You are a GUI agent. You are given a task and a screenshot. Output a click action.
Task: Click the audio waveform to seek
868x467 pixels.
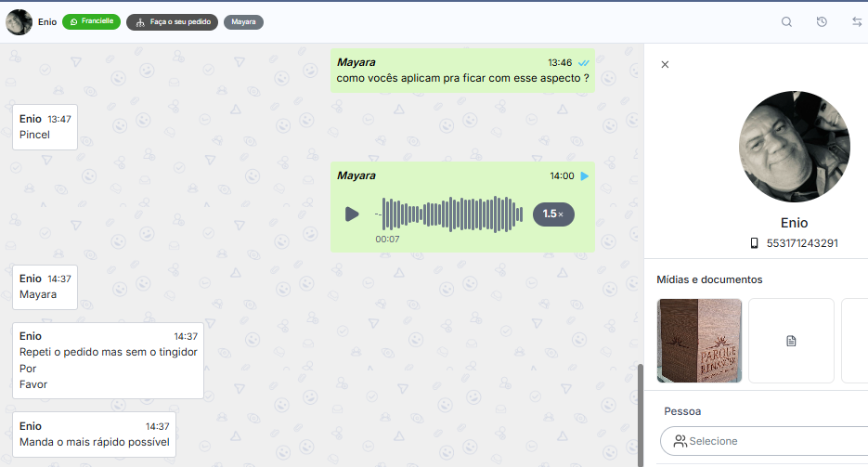coord(452,214)
